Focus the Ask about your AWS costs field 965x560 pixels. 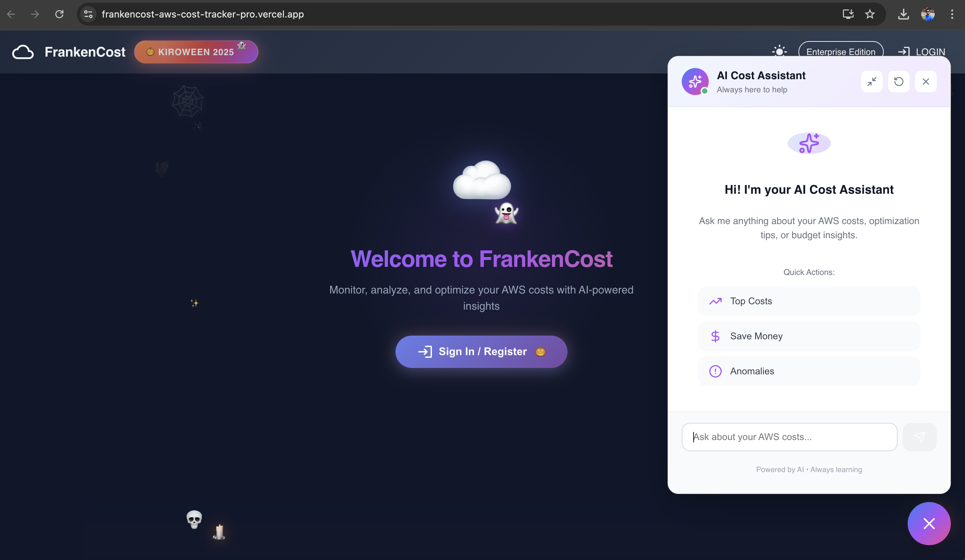(x=789, y=437)
